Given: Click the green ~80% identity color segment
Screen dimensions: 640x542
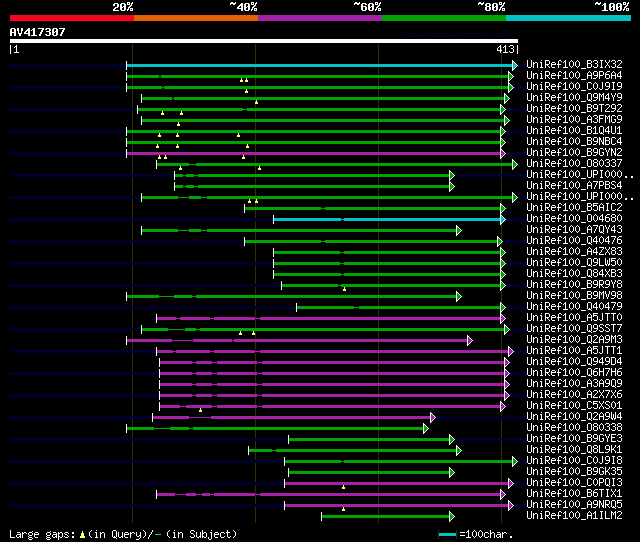Looking at the screenshot, I should point(444,18).
